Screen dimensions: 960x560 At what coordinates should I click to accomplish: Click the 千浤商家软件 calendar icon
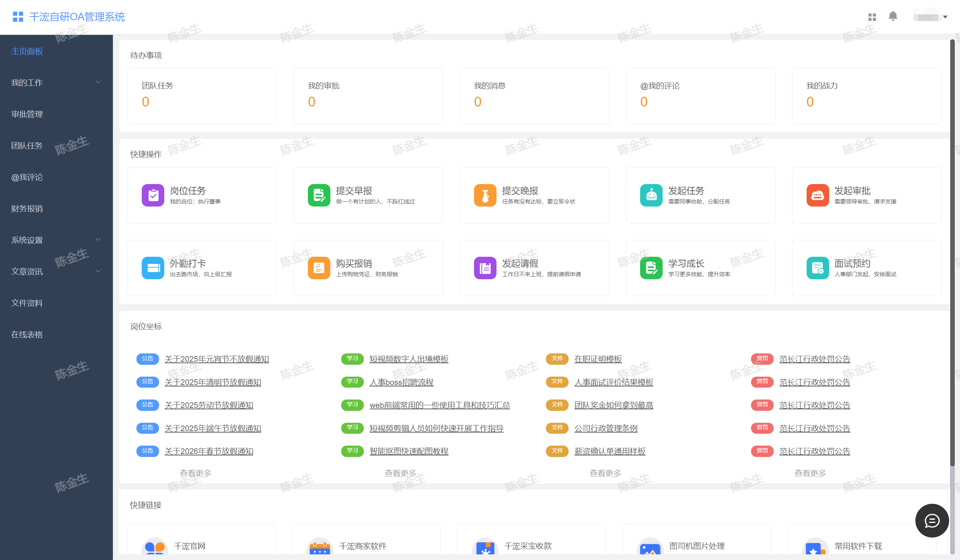(319, 547)
